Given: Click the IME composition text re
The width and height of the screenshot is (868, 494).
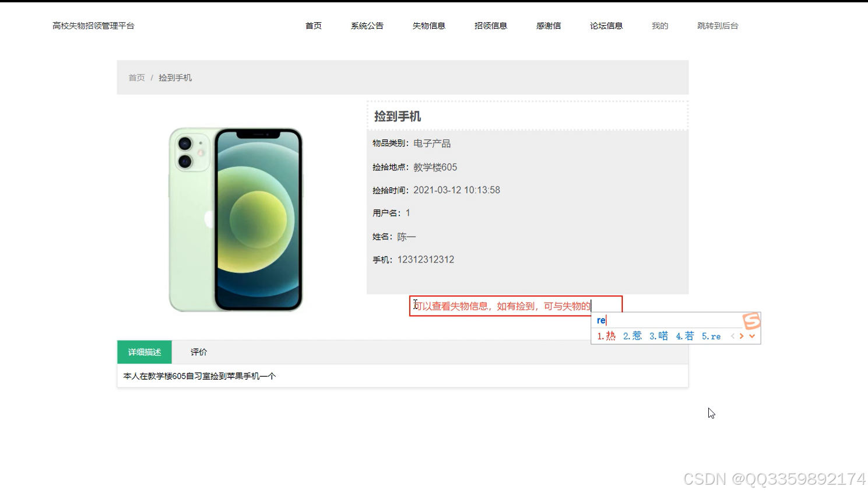Looking at the screenshot, I should coord(601,320).
